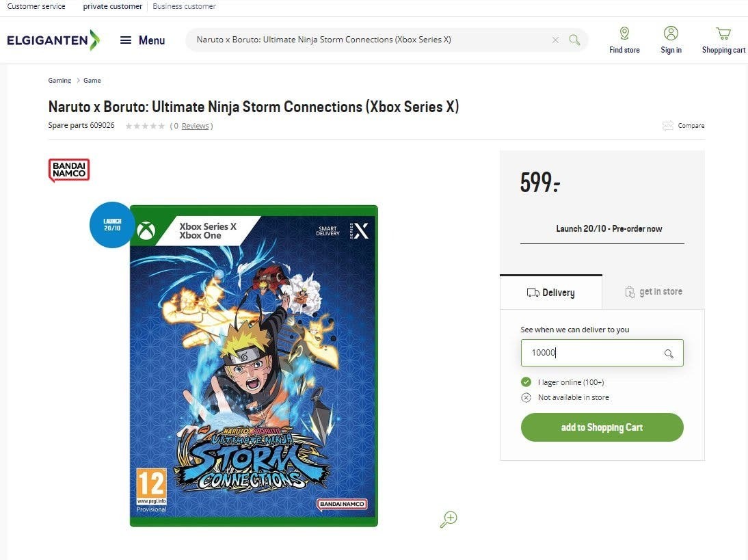Click the Elgiganten logo
This screenshot has width=748, height=560.
click(x=53, y=40)
